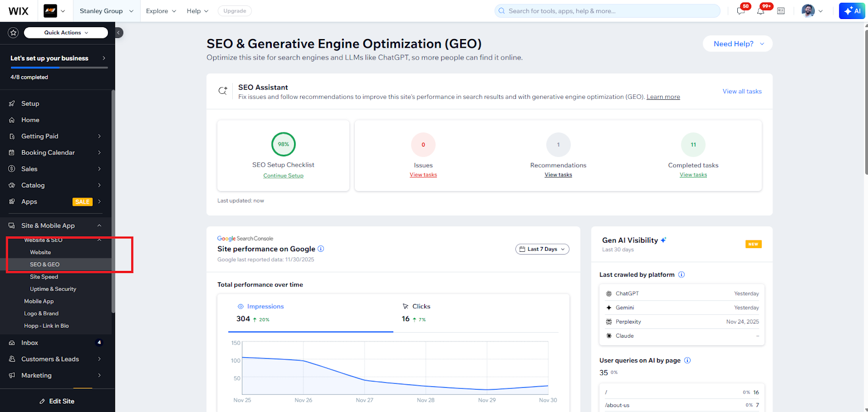The width and height of the screenshot is (868, 412).
Task: Switch to the Clicks metric tab
Action: [x=421, y=307]
